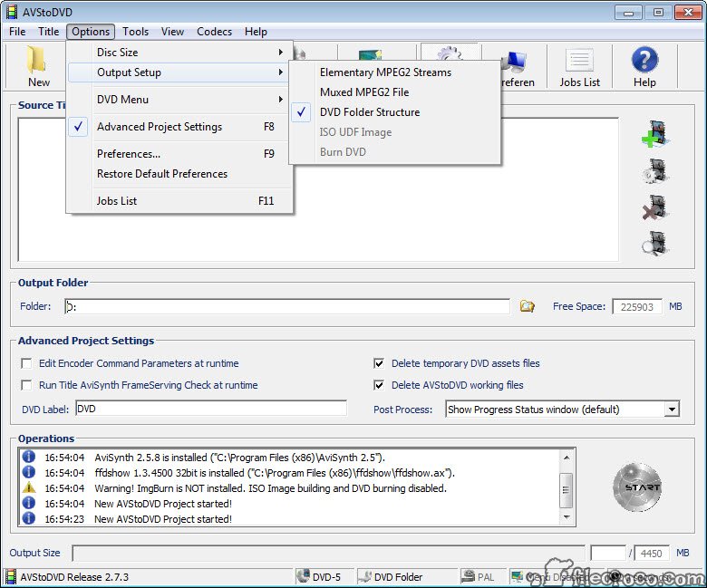707x588 pixels.
Task: Open the Title menu
Action: click(48, 32)
